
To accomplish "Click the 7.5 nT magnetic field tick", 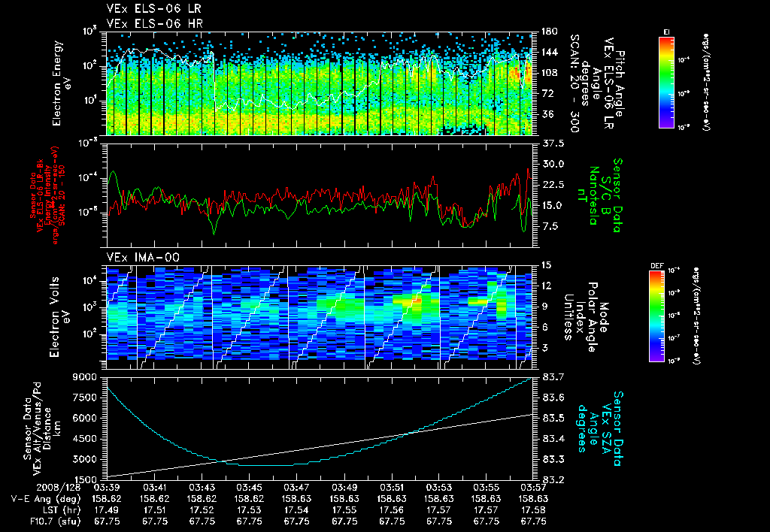I will click(550, 226).
